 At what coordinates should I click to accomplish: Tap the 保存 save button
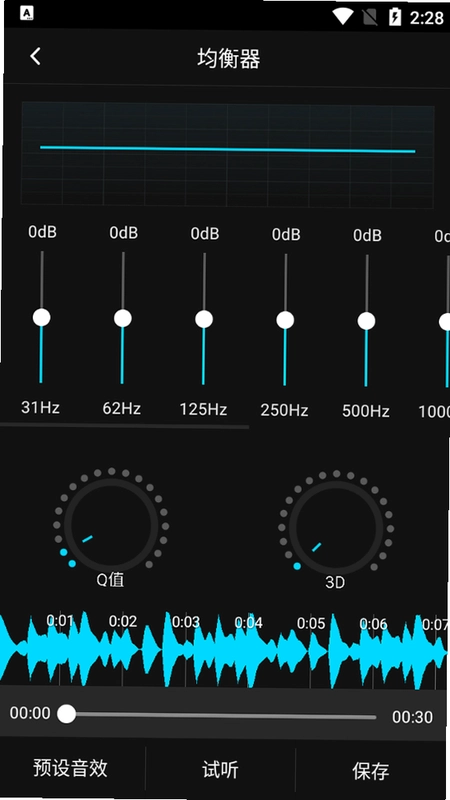(x=370, y=771)
